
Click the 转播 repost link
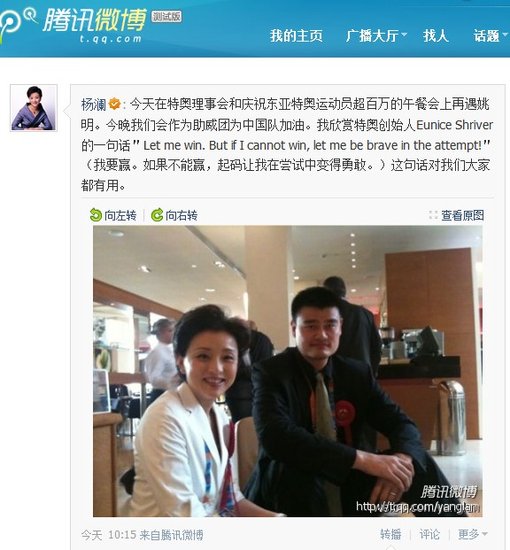tap(390, 535)
